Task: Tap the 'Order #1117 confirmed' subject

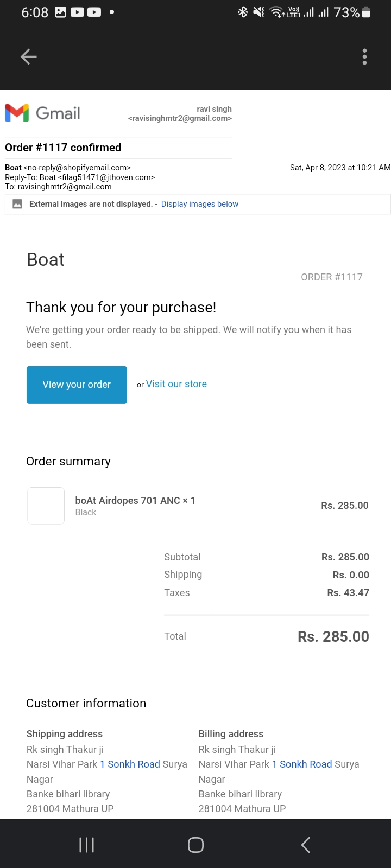Action: click(63, 148)
